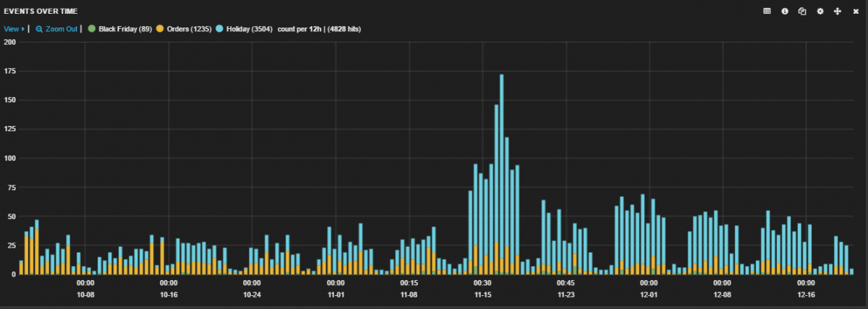Click the yellow Orders color dot

160,29
